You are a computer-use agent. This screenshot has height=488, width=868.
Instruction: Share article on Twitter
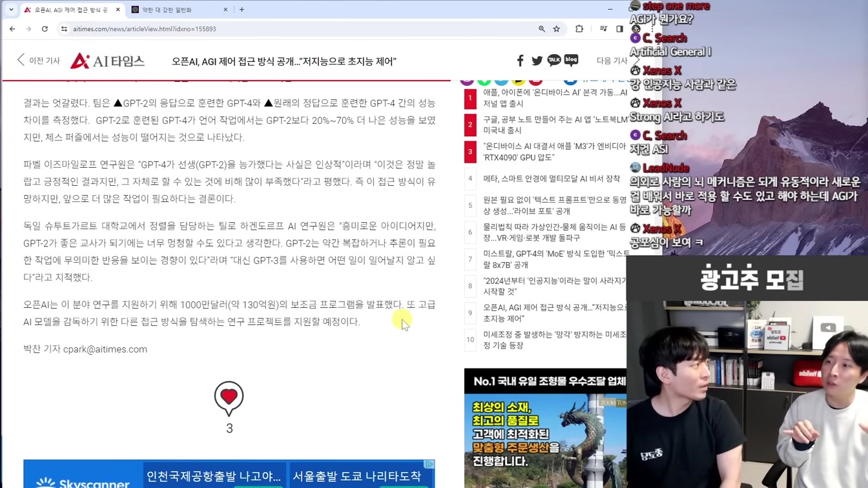(x=537, y=61)
